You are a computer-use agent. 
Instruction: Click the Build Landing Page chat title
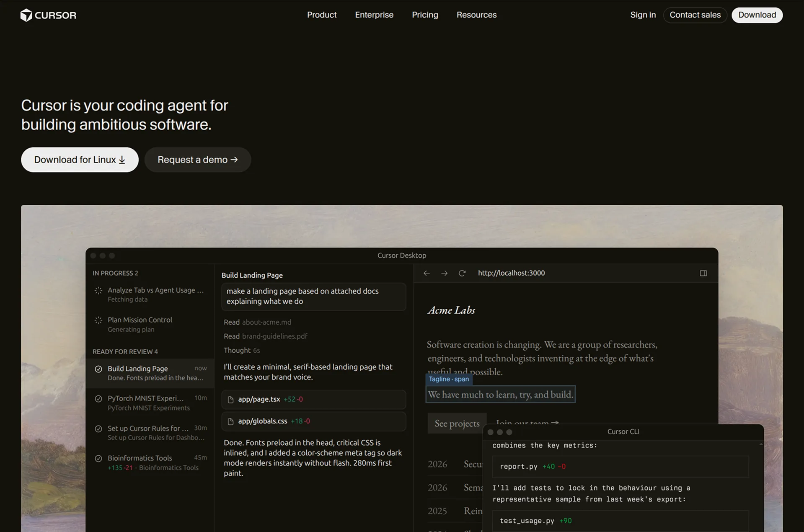click(252, 275)
